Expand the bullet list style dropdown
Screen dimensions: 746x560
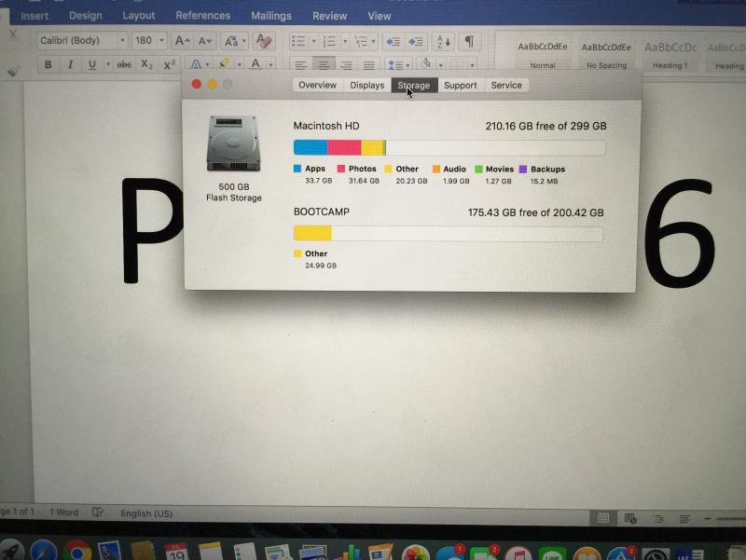coord(313,41)
